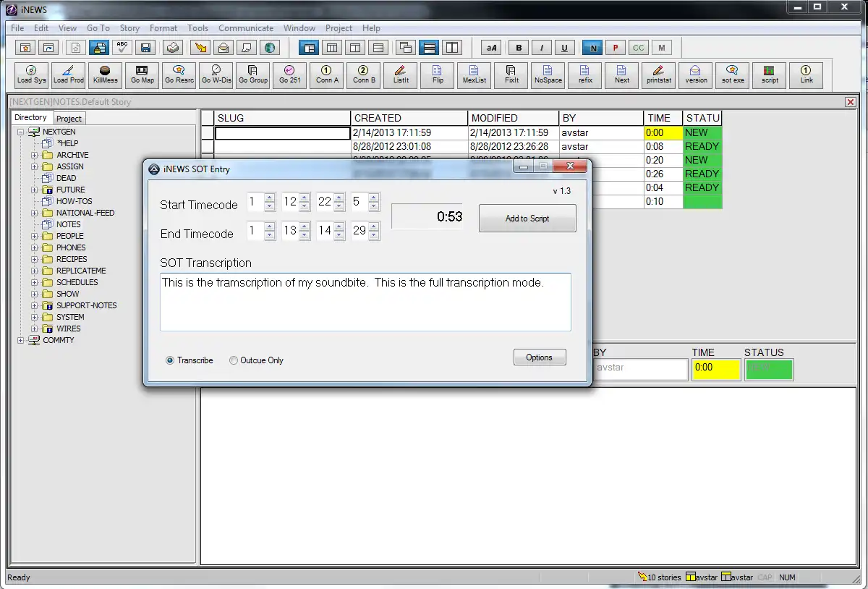This screenshot has height=589, width=868.
Task: Expand the COMMTY server node
Action: pyautogui.click(x=20, y=340)
